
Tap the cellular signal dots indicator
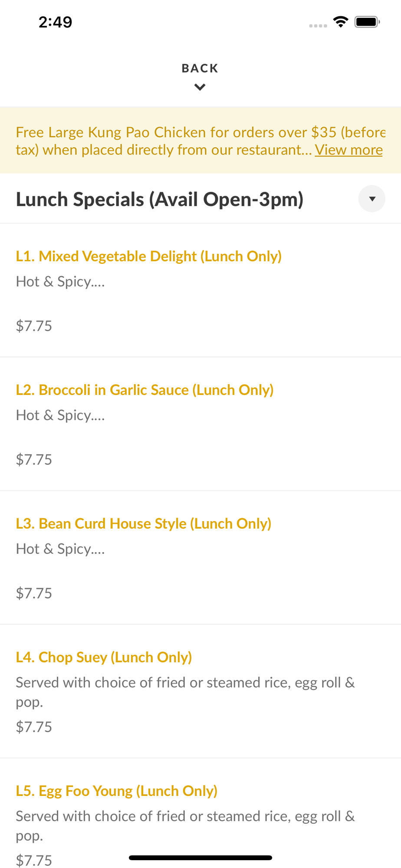(318, 26)
